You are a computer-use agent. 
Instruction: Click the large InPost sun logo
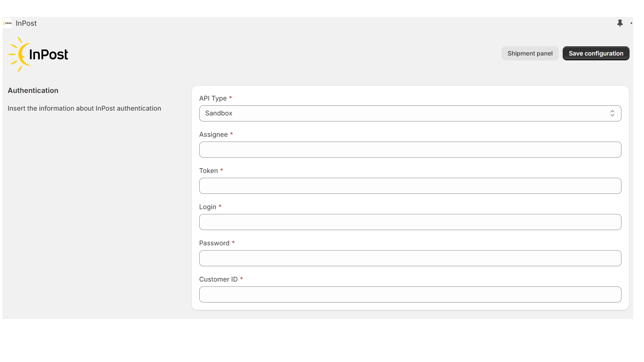point(38,54)
